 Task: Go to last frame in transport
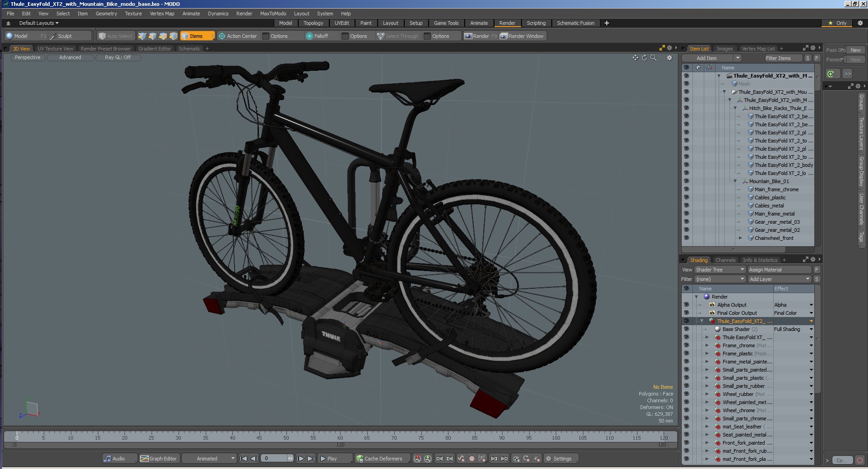pos(311,459)
